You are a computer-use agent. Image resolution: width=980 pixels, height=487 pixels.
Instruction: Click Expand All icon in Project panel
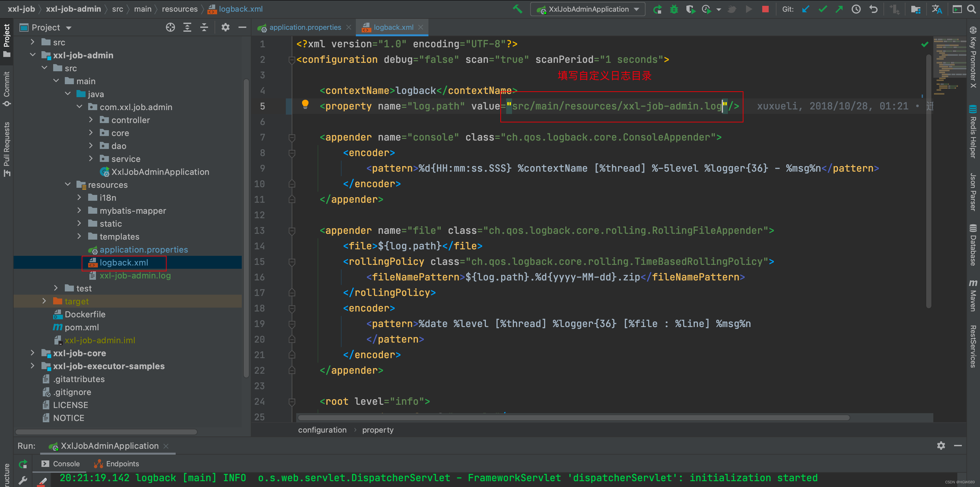pyautogui.click(x=187, y=28)
